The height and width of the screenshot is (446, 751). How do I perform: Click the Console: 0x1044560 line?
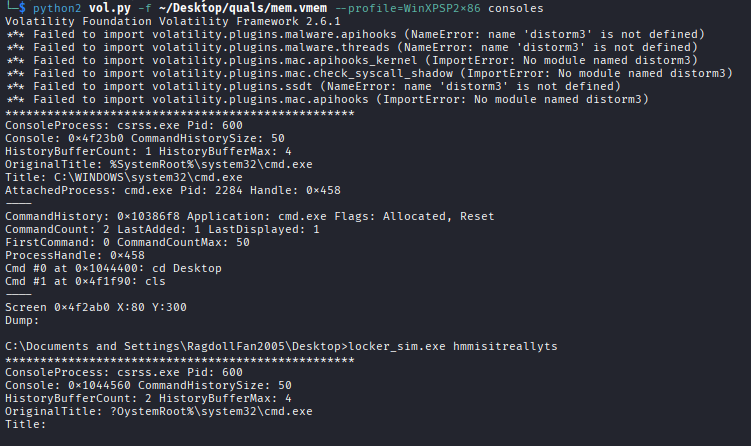pos(145,384)
